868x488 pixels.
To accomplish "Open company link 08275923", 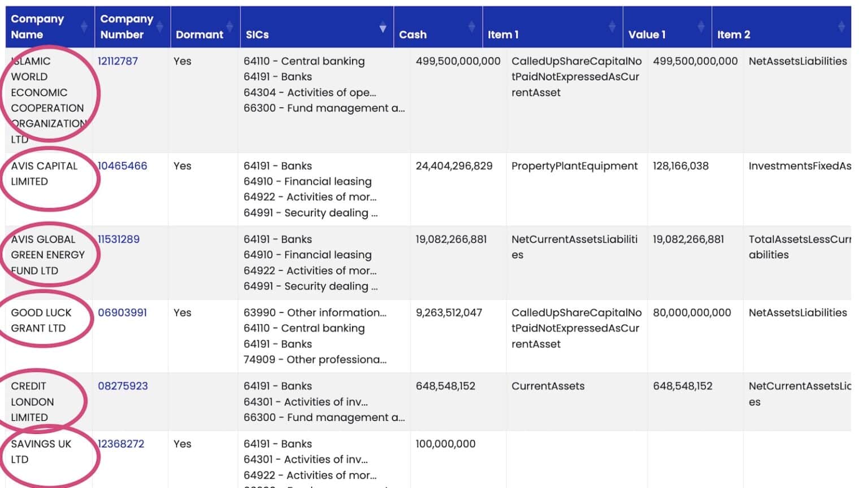I will pyautogui.click(x=122, y=386).
